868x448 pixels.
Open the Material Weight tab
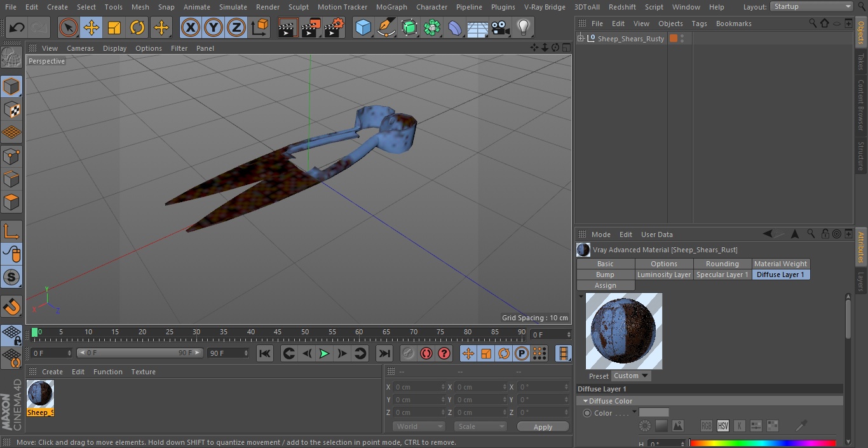pos(780,264)
